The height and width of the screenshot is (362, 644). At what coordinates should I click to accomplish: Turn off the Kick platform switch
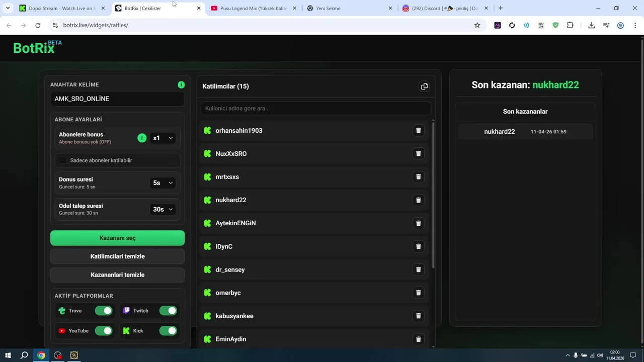pos(168,331)
